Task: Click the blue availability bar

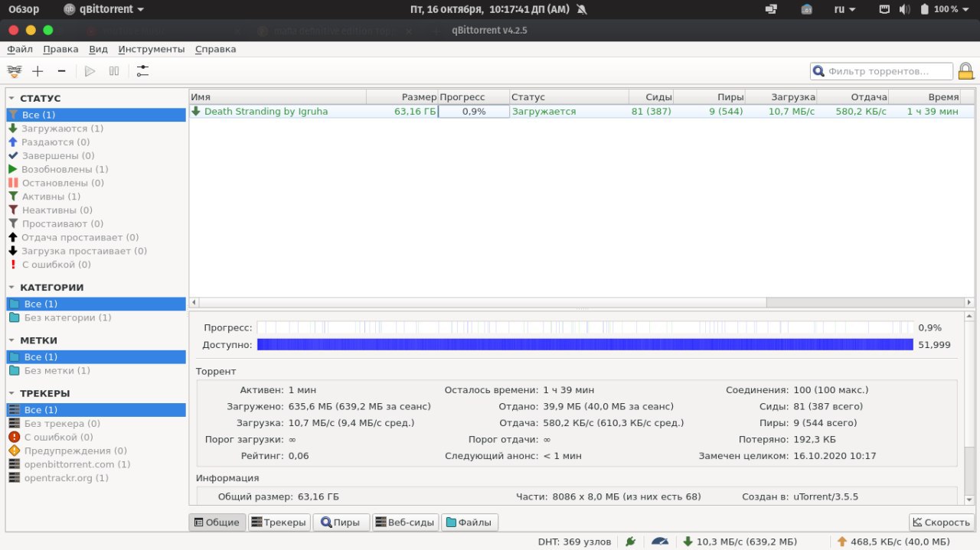Action: click(585, 344)
